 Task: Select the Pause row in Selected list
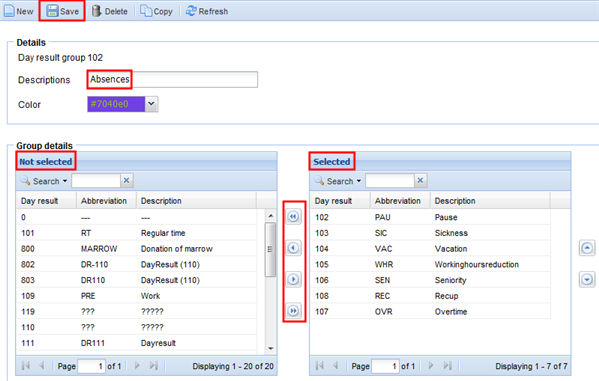[x=430, y=217]
